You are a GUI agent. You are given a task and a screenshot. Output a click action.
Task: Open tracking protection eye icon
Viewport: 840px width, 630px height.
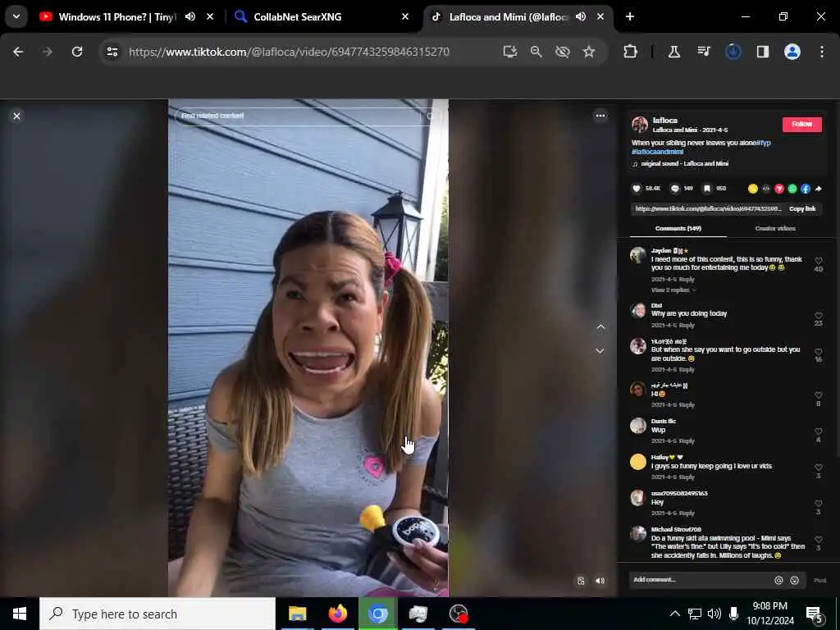tap(563, 52)
